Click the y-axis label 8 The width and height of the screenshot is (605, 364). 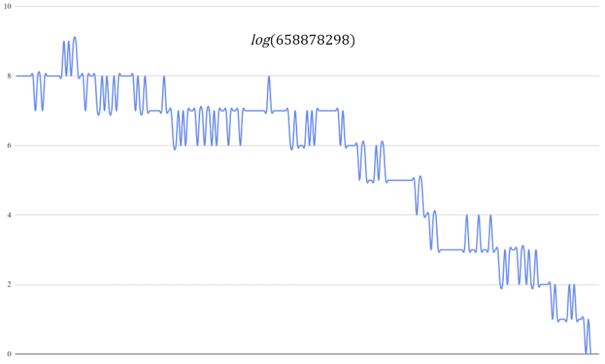click(9, 76)
